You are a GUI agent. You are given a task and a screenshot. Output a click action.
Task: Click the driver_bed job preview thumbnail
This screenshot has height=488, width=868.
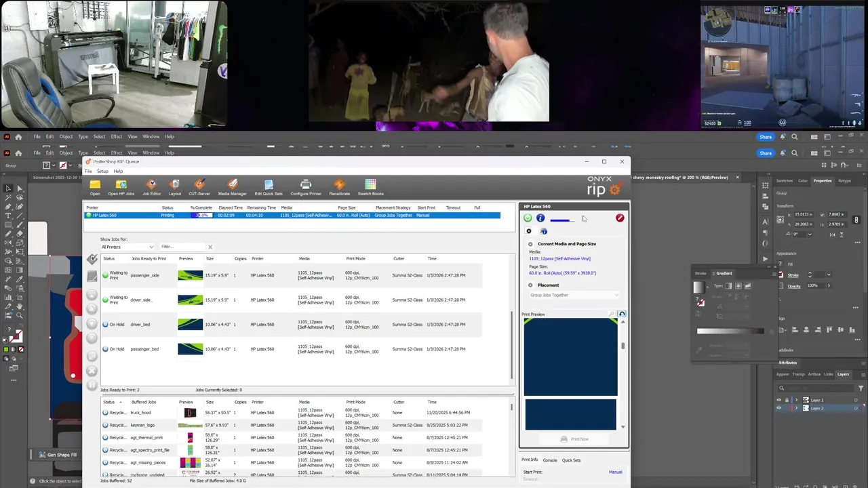pyautogui.click(x=190, y=325)
